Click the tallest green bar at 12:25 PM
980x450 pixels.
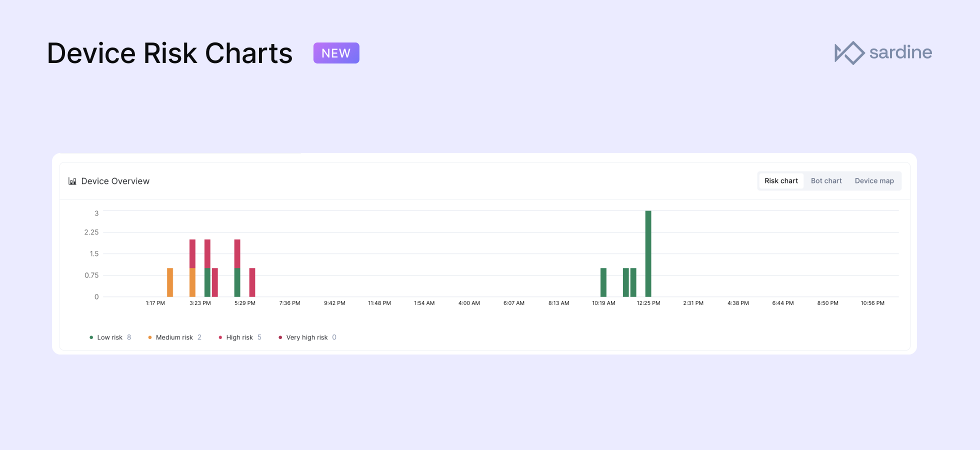click(648, 253)
